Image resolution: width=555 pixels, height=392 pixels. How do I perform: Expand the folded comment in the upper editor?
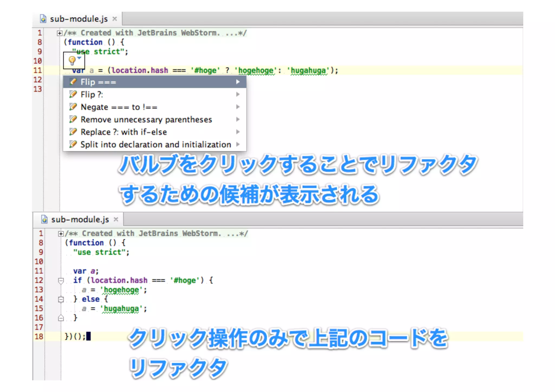(x=59, y=33)
